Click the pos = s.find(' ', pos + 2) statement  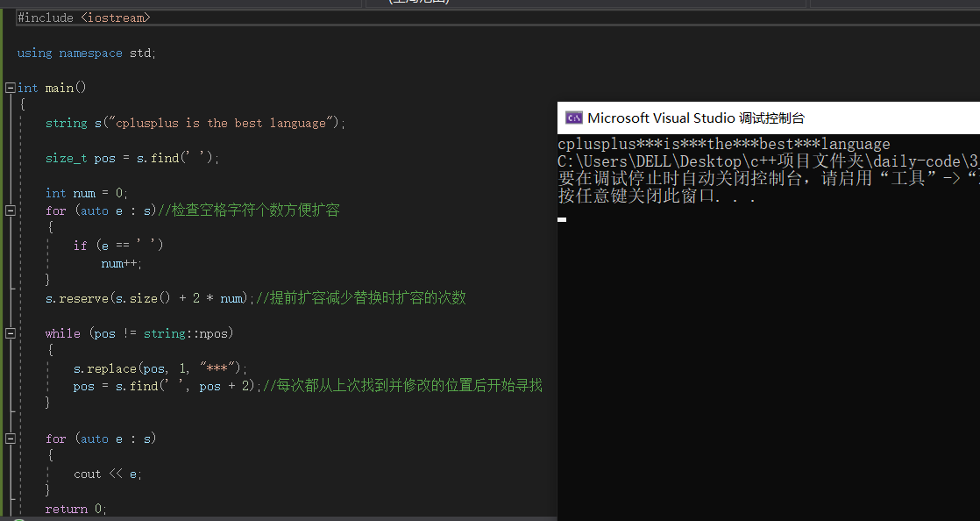[167, 386]
